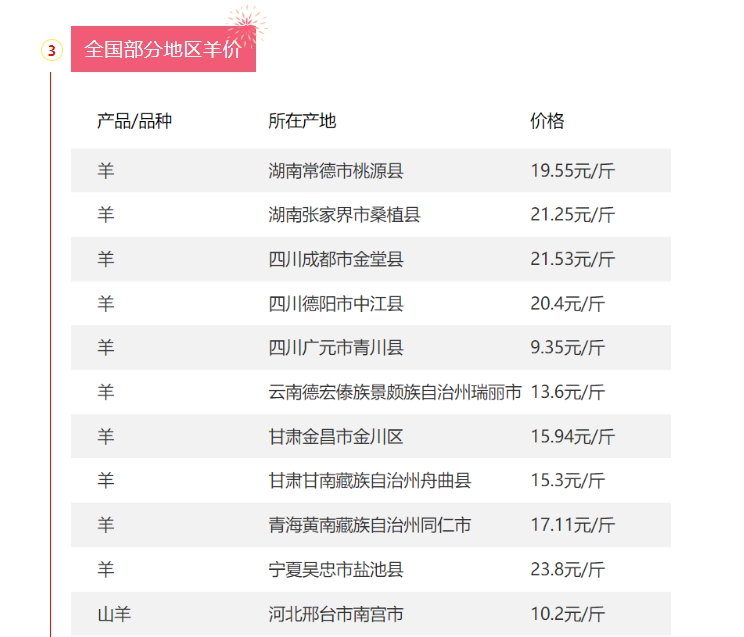Click the 山羊 product type cell

[x=114, y=614]
